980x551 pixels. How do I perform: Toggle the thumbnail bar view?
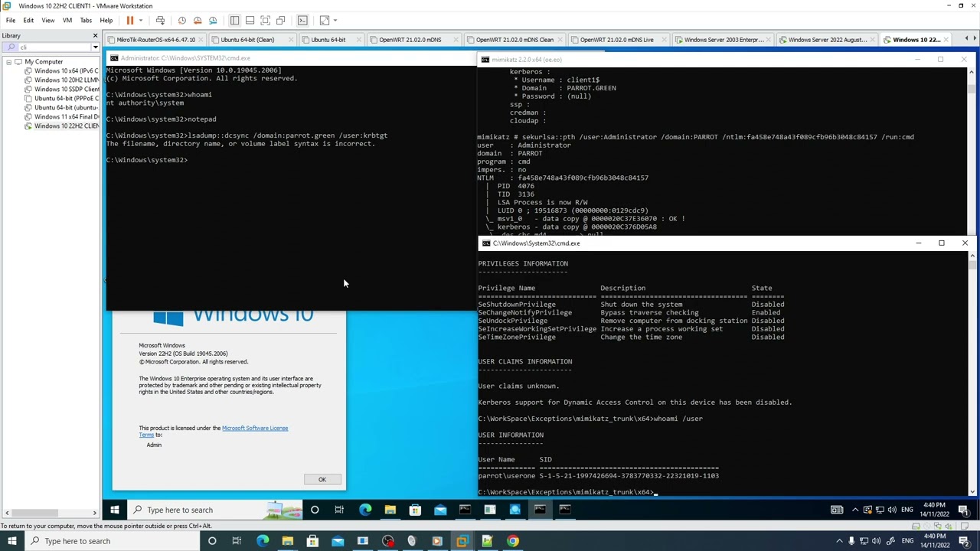tap(250, 21)
